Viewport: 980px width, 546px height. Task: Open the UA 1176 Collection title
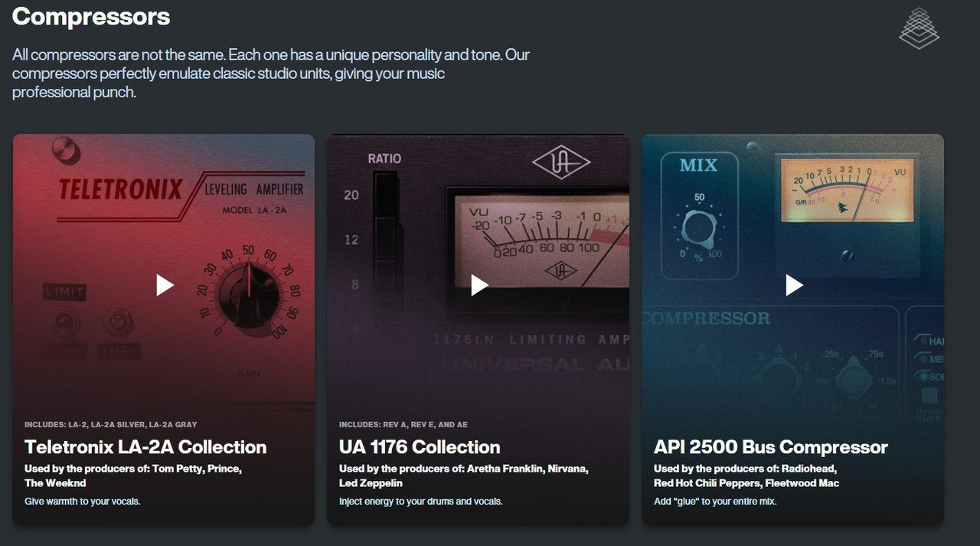420,447
